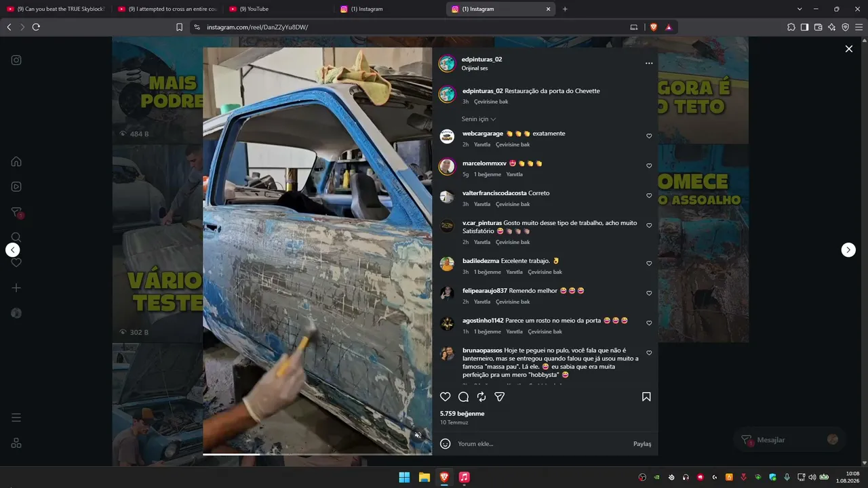The height and width of the screenshot is (488, 868).
Task: Open File Explorer from the taskbar
Action: [x=424, y=477]
